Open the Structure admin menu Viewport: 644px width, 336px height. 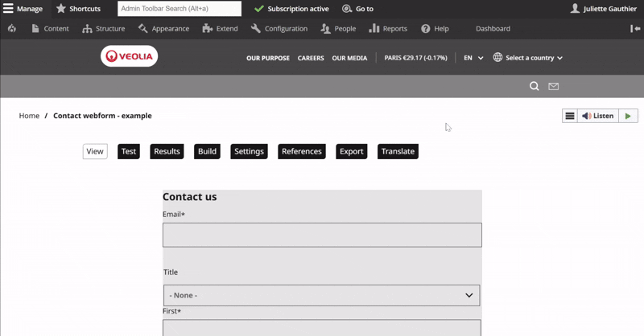[104, 29]
